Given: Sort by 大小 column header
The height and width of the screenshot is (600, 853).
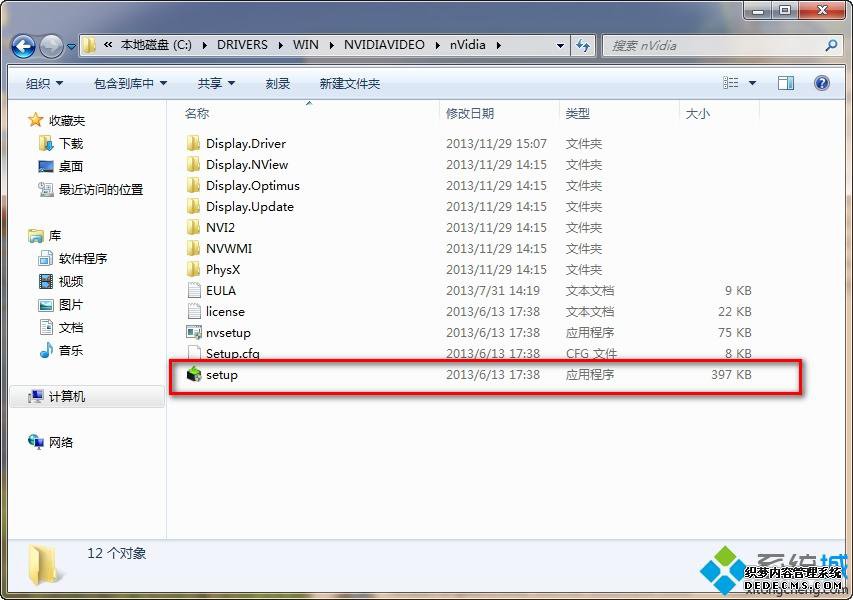Looking at the screenshot, I should pos(697,113).
